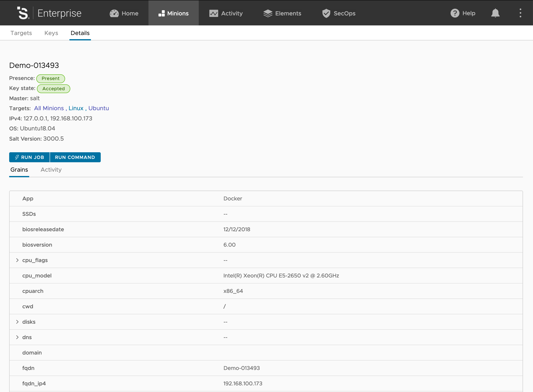Open the vertical dots overflow menu

click(520, 13)
